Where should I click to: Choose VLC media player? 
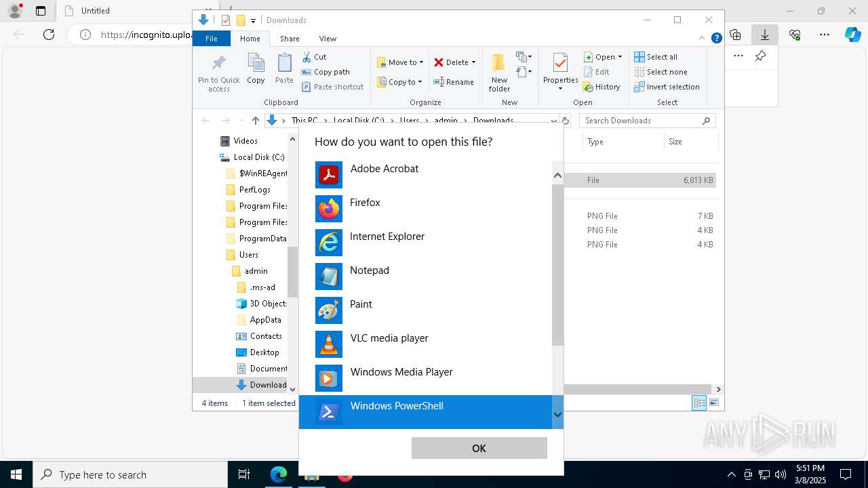click(425, 344)
